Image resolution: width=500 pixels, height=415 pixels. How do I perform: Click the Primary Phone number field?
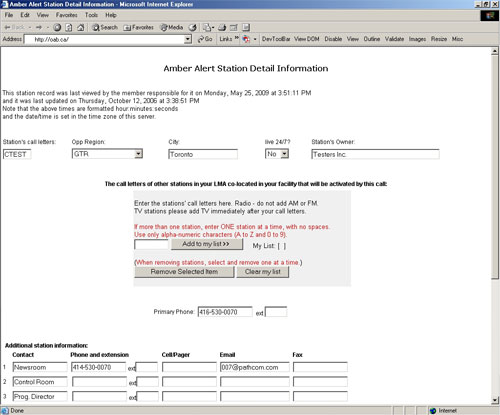point(225,312)
